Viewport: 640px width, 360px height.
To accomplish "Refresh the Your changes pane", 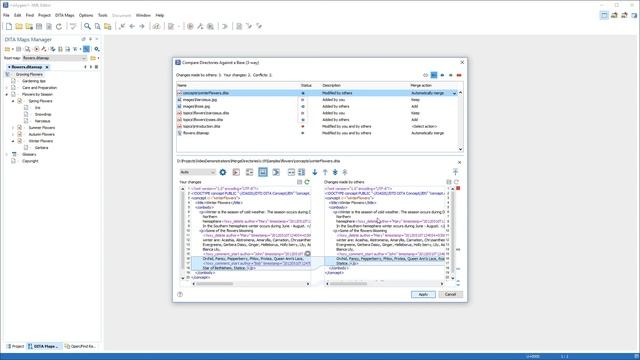I will [307, 182].
